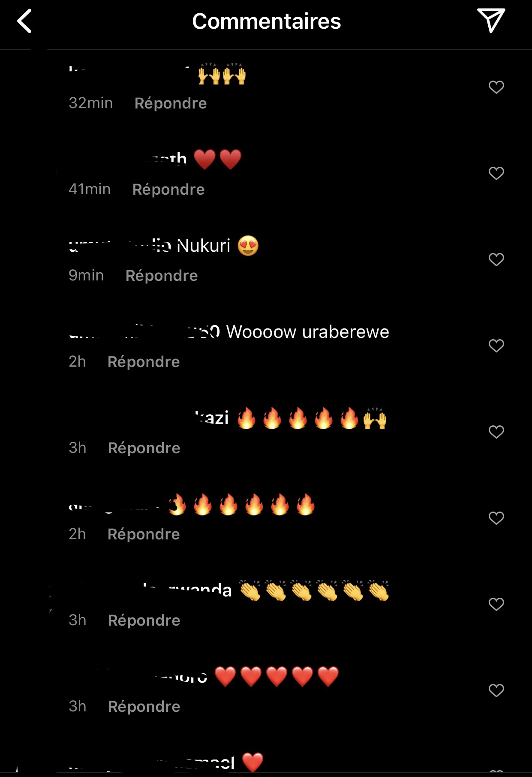
Task: Reply to the 32min comment
Action: pyautogui.click(x=171, y=103)
